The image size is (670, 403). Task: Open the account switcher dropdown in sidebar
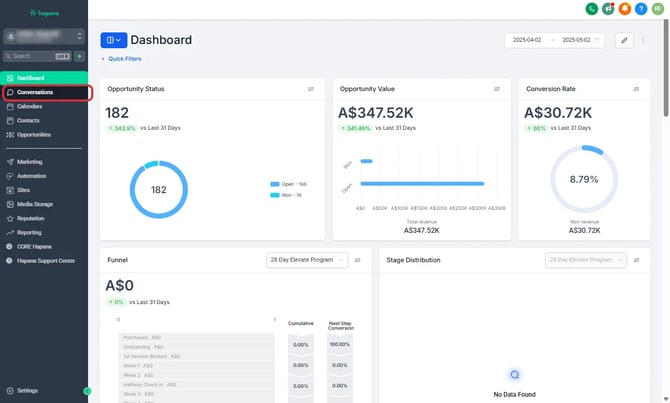[x=44, y=35]
